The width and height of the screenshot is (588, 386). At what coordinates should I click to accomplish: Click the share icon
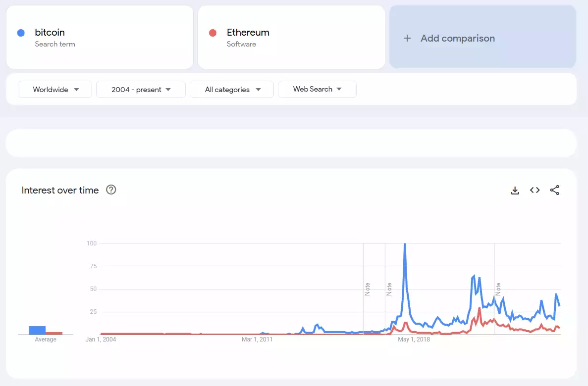coord(554,190)
